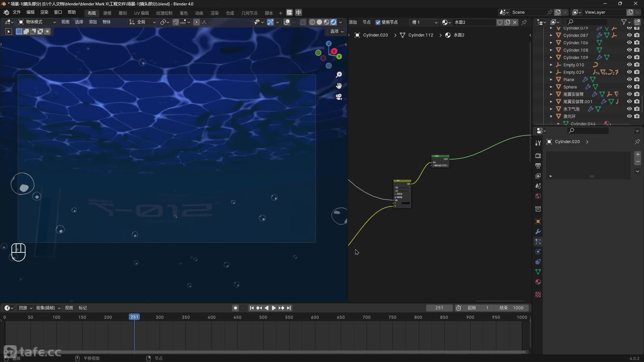This screenshot has height=362, width=644.
Task: Open the 渲染 menu in top bar
Action: (44, 12)
